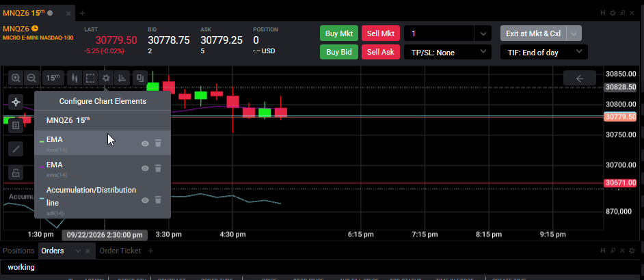Open the 15m timeframe selector
This screenshot has height=280, width=644.
pos(53,78)
